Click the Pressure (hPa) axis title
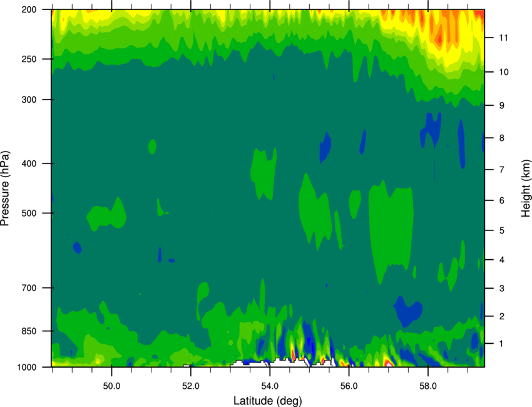This screenshot has height=407, width=532. tap(5, 188)
